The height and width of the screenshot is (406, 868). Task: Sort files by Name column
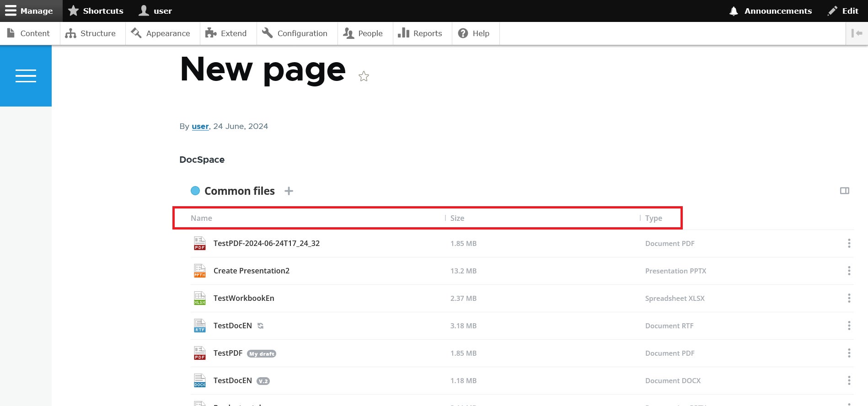pos(201,218)
